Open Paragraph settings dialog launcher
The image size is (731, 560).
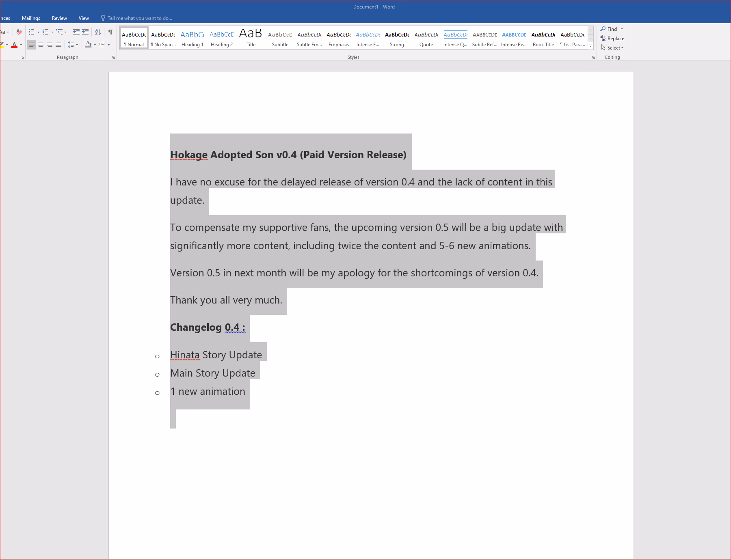click(114, 58)
